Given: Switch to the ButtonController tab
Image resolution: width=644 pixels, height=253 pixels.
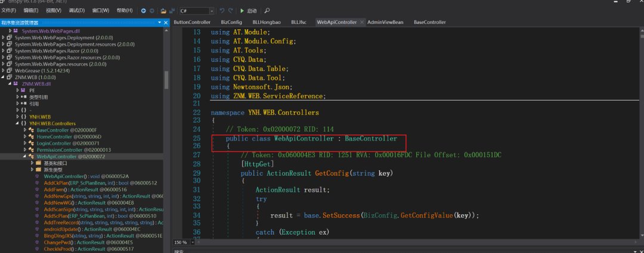Looking at the screenshot, I should pyautogui.click(x=192, y=22).
